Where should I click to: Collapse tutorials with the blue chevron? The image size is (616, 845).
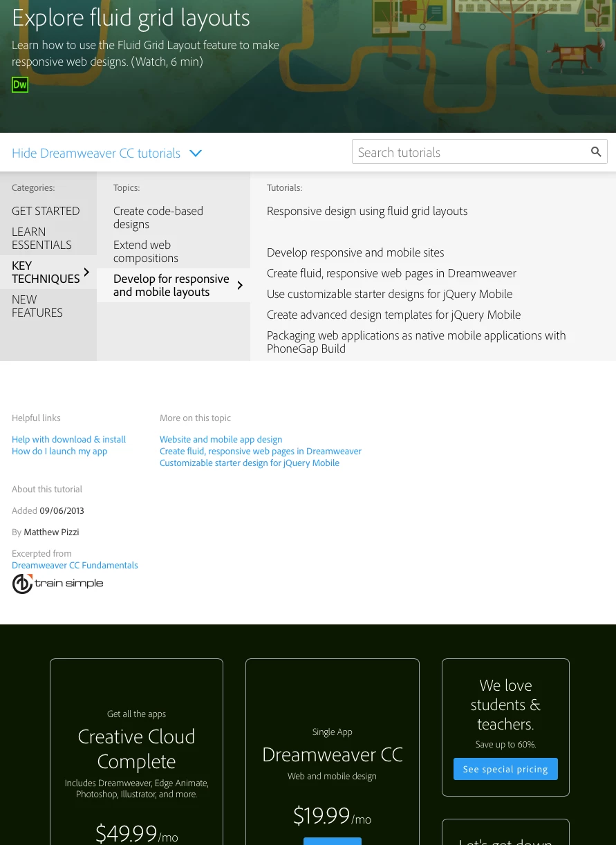pos(196,154)
